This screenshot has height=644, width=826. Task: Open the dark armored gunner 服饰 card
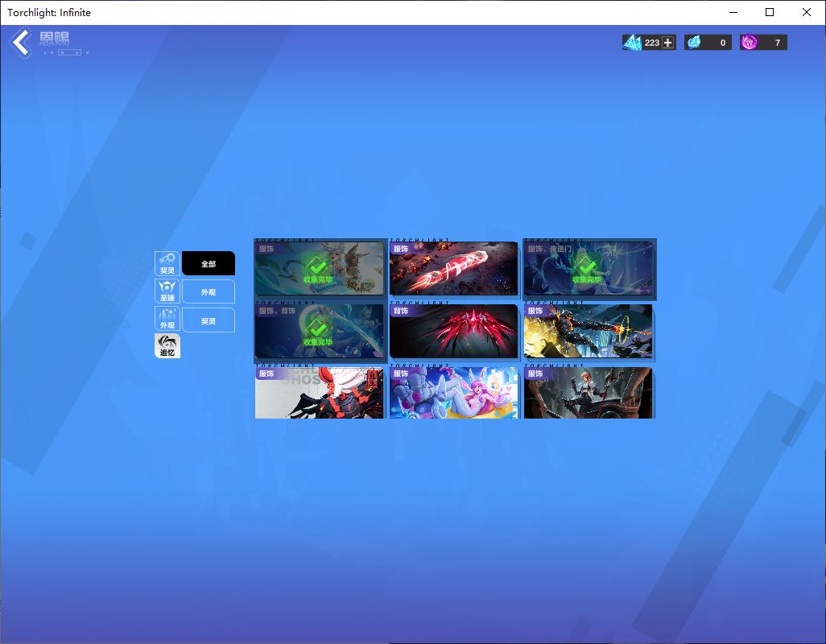pyautogui.click(x=589, y=331)
